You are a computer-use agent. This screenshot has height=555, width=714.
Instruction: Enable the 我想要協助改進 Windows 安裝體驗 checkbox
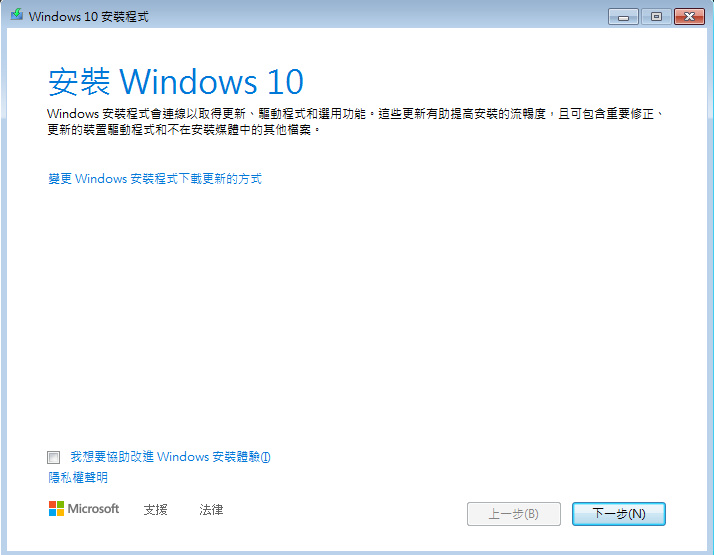(53, 457)
